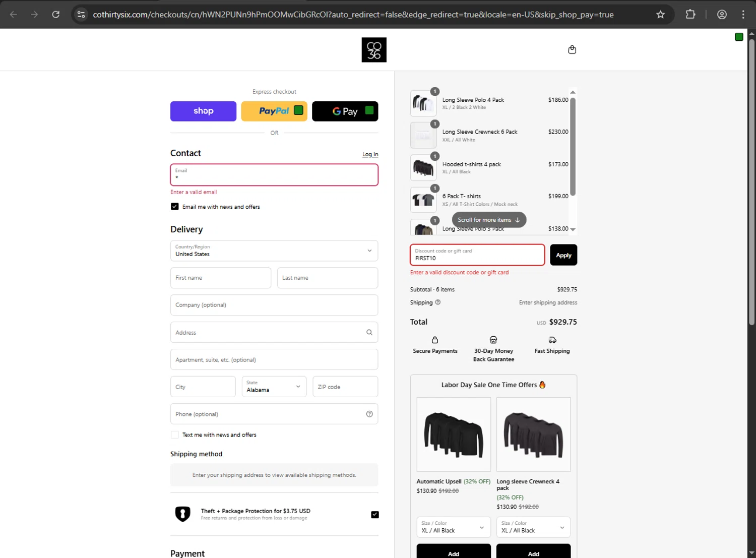Click the Theft + Package Protection shield icon
The image size is (756, 558).
[182, 514]
